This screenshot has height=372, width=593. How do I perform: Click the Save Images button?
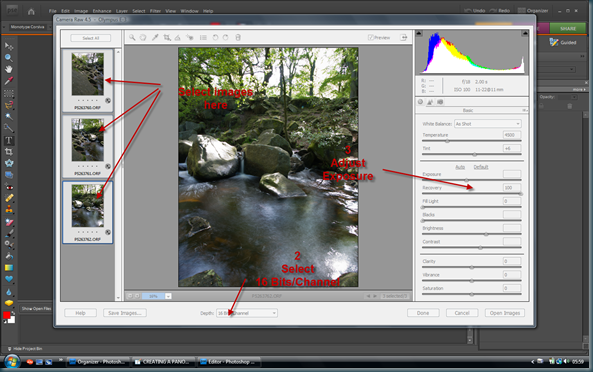click(x=125, y=313)
